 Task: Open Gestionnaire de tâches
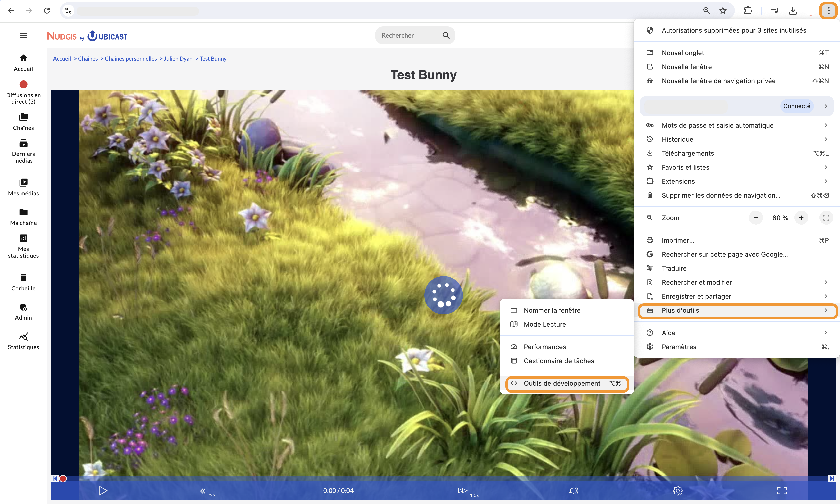(567, 361)
